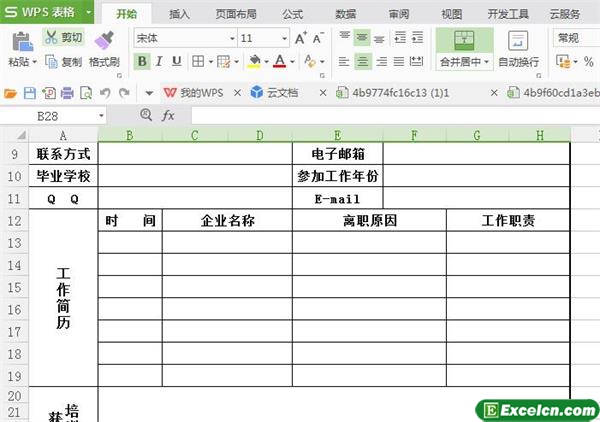The height and width of the screenshot is (422, 600).
Task: Open the font size 11 dropdown
Action: pos(284,39)
